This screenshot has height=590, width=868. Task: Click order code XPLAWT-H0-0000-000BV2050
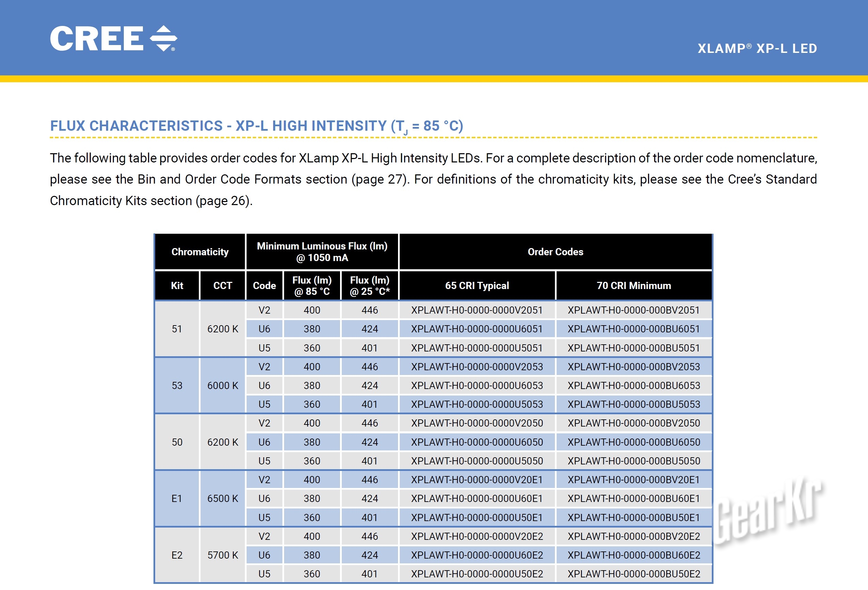[634, 423]
